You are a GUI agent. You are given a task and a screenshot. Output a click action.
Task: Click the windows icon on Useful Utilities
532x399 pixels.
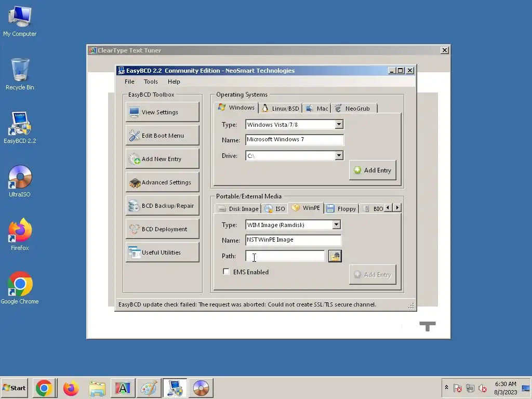pos(135,252)
